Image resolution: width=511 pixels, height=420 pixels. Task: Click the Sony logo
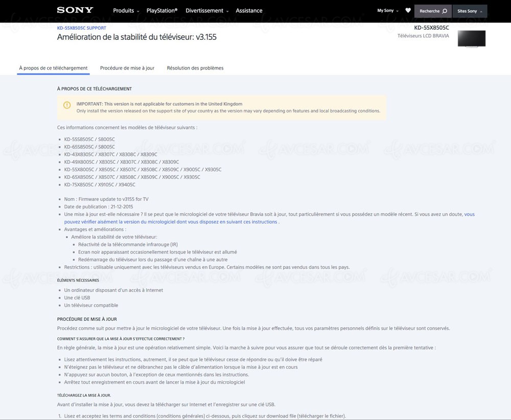coord(75,10)
